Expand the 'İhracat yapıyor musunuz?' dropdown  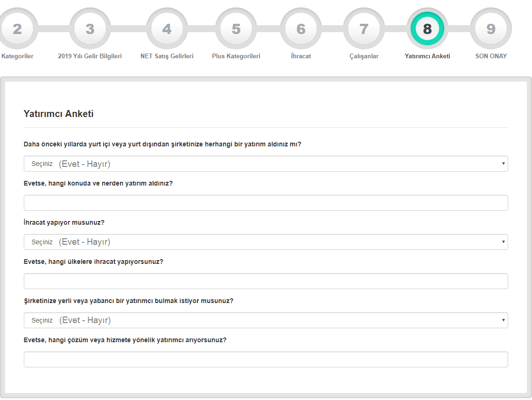(266, 242)
